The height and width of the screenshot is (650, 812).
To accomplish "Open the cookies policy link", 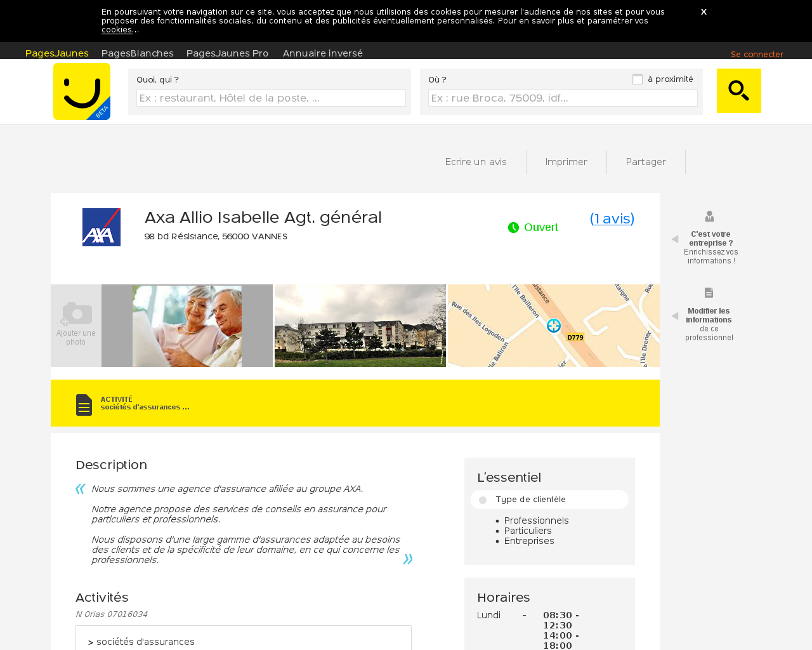I will (117, 30).
